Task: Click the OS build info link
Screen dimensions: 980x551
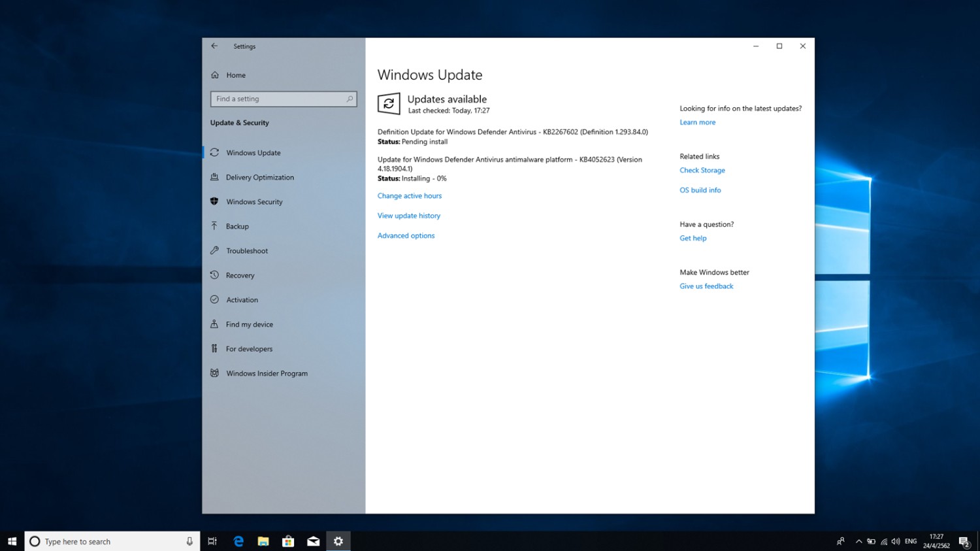Action: click(x=700, y=190)
